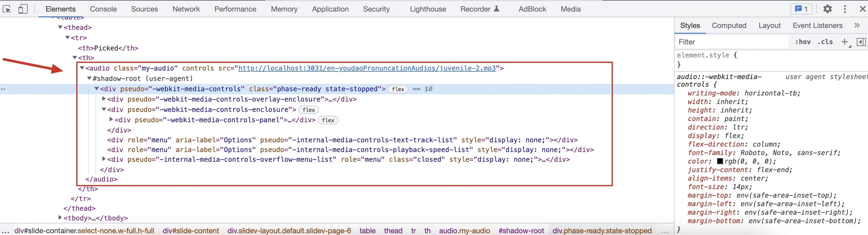Open the Computed styles tab
The width and height of the screenshot is (868, 235).
(729, 26)
